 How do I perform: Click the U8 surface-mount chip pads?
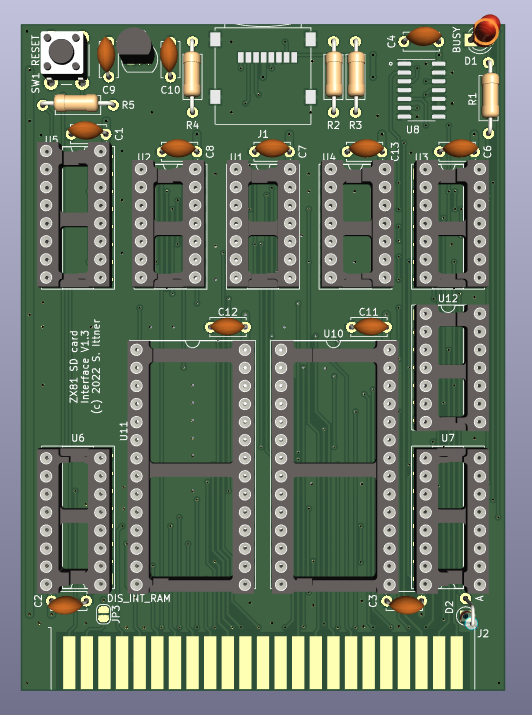coord(422,90)
